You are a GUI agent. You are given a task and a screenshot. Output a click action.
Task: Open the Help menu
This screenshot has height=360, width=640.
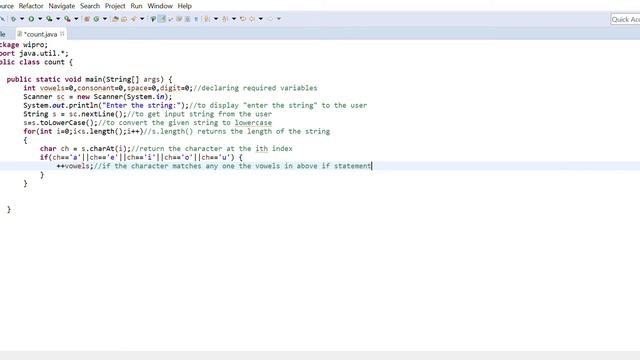pos(184,6)
